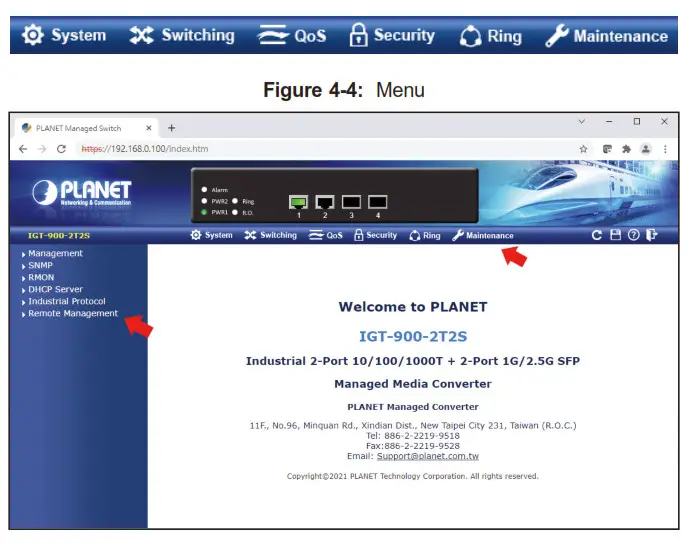Select Security in the web page menu bar
699x550 pixels.
pyautogui.click(x=375, y=235)
